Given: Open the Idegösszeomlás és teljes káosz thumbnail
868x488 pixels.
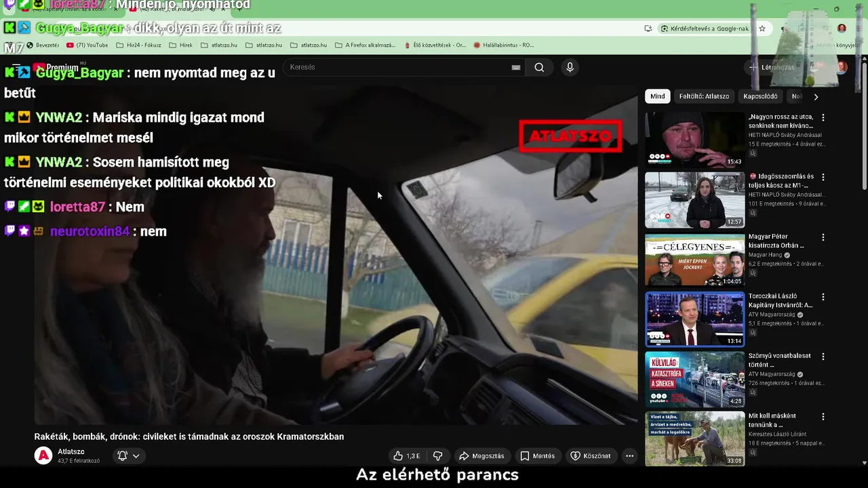Looking at the screenshot, I should pyautogui.click(x=694, y=199).
